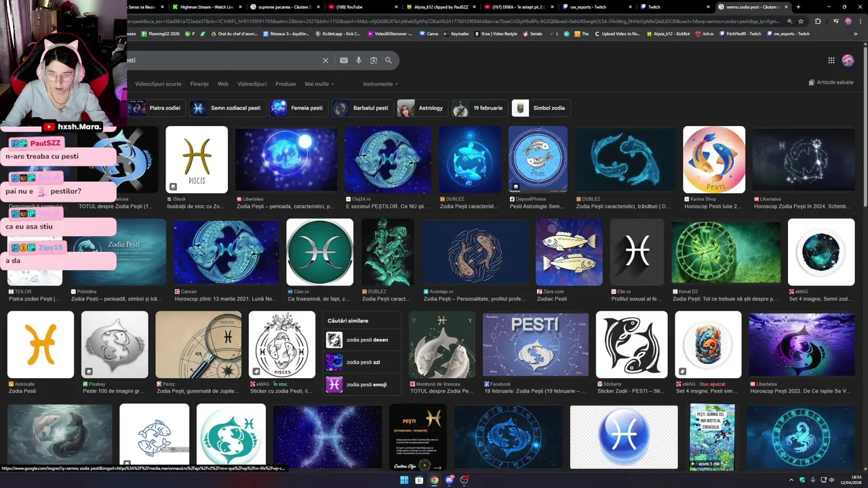Open the itch.io bookmark
Screen dimensions: 868x488
click(705, 33)
